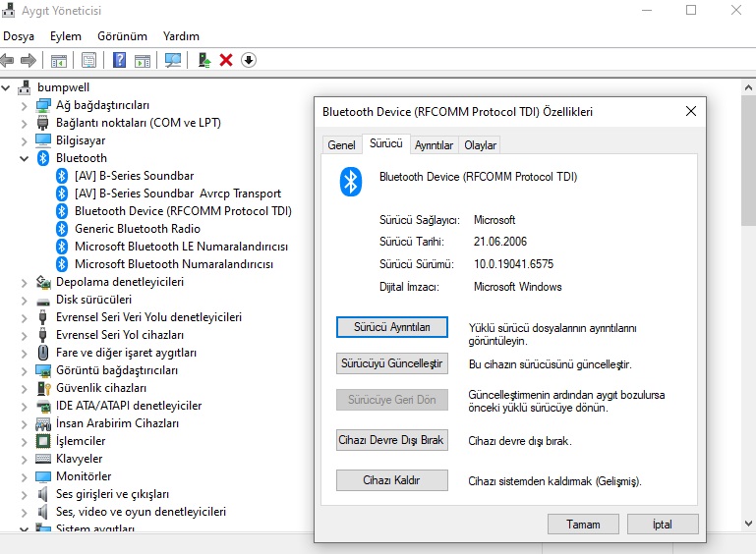Viewport: 756px width, 554px height.
Task: Click the Back arrow in the toolbar
Action: point(7,60)
